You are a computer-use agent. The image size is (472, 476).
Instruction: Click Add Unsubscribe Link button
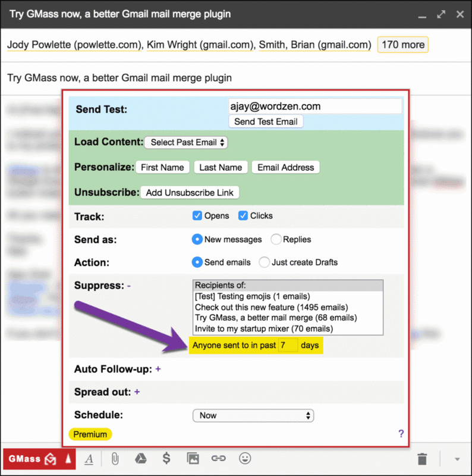pos(190,193)
